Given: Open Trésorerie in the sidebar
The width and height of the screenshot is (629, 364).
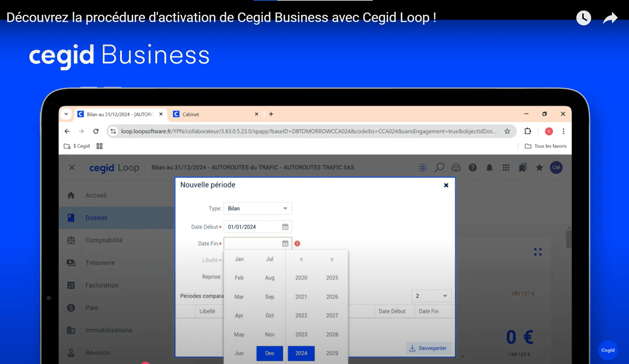Looking at the screenshot, I should tap(116, 263).
